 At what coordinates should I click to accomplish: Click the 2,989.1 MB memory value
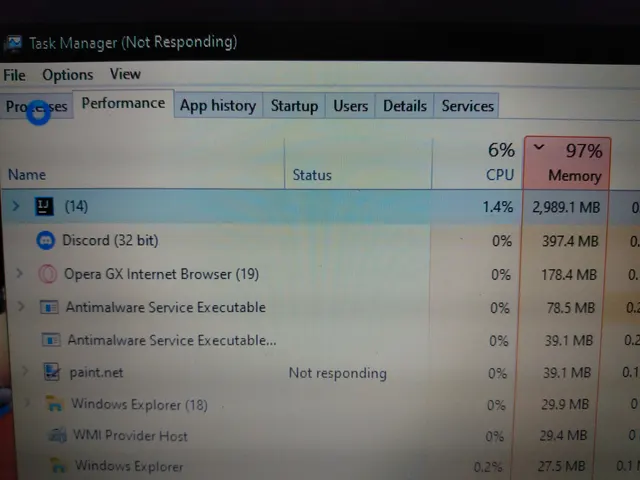point(566,207)
